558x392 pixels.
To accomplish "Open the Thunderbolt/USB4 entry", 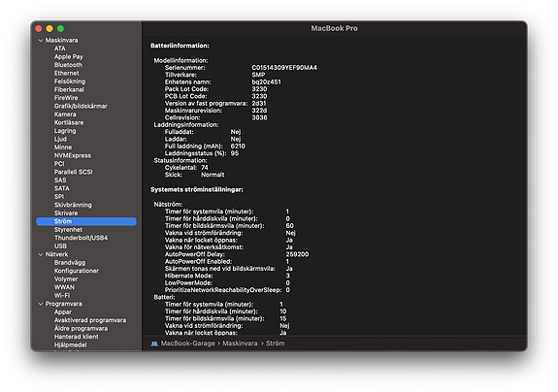I will (x=81, y=238).
